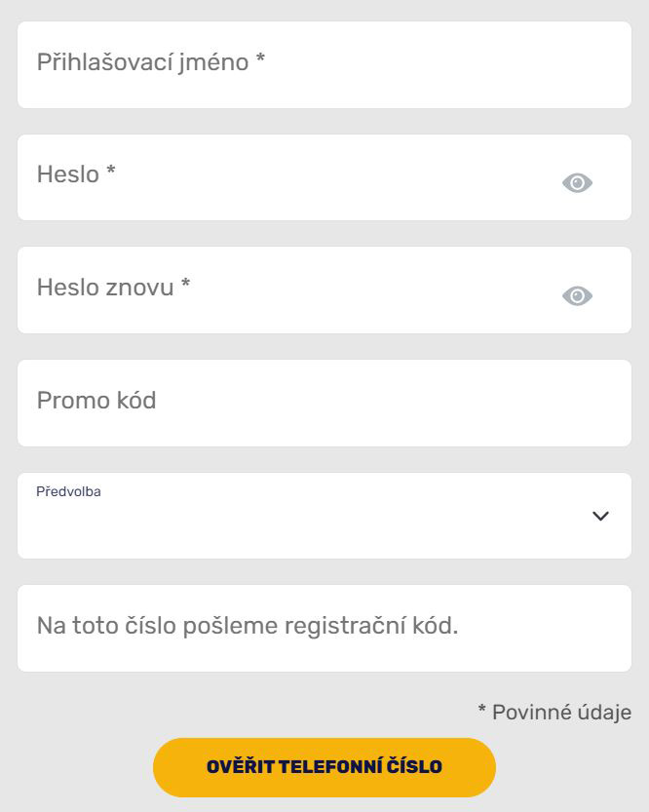Click the chevron icon in the Předvolba box
This screenshot has width=649, height=812.
click(601, 517)
